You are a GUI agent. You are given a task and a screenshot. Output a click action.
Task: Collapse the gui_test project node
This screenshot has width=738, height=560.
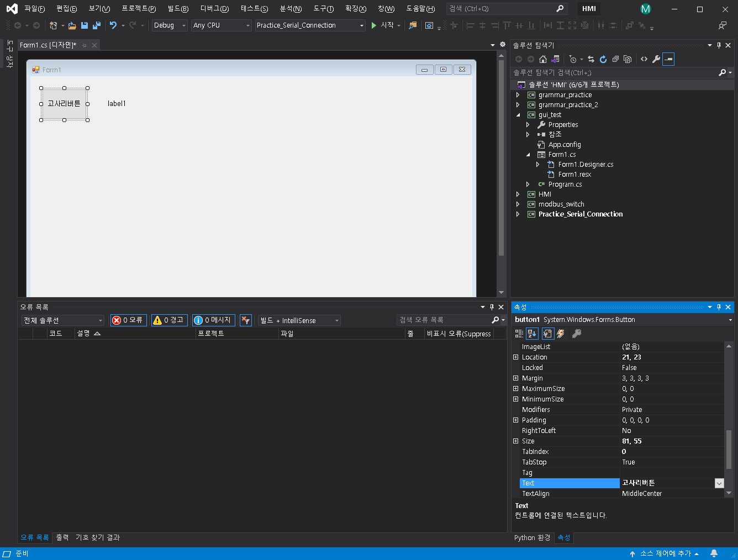tap(518, 115)
